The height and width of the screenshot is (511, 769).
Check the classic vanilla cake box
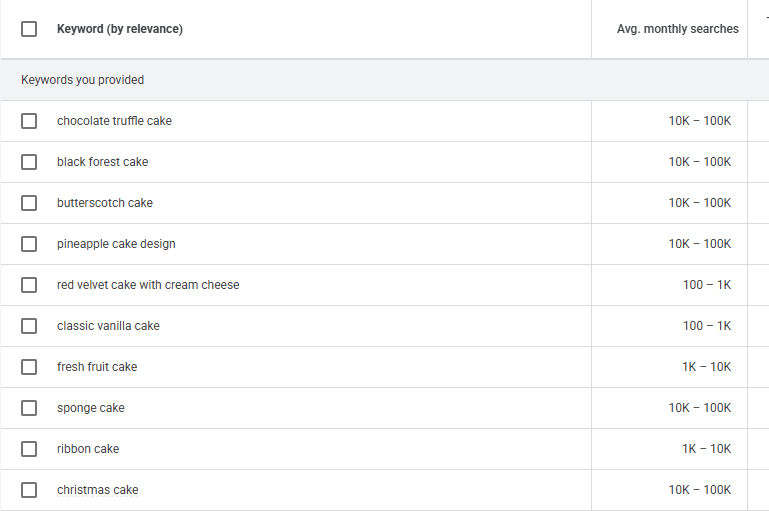[x=29, y=326]
